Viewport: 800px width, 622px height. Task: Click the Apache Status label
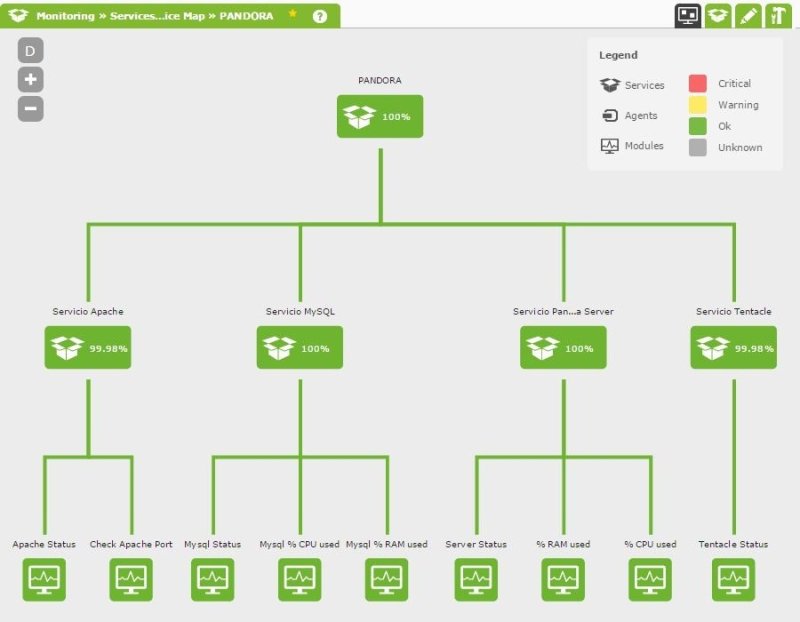[x=44, y=544]
